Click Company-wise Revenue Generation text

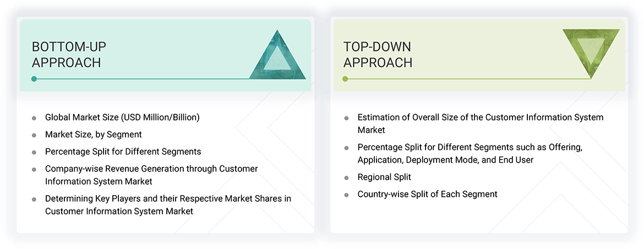click(x=151, y=169)
